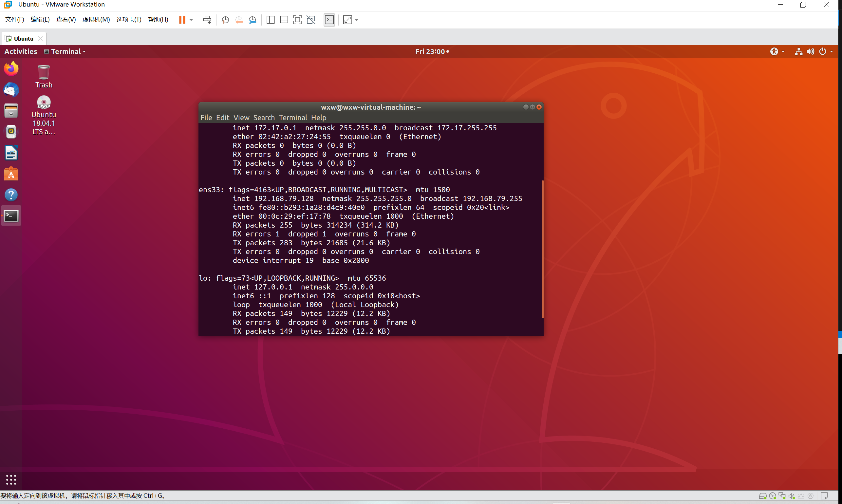Expand the stretch guest dropdown arrow
The width and height of the screenshot is (842, 504).
pos(357,20)
